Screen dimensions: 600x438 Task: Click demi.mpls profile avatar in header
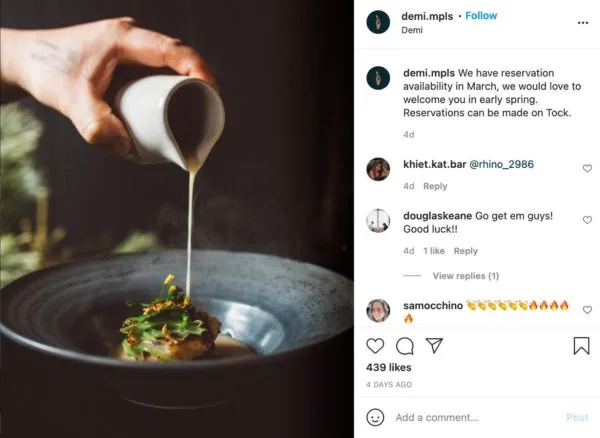click(379, 22)
